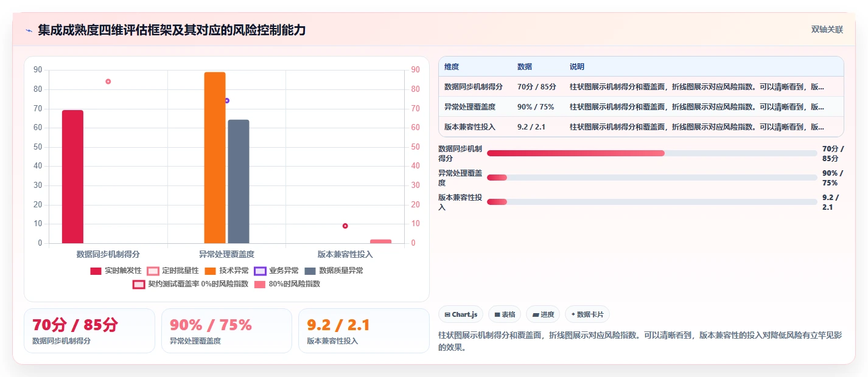Click the 数据同步机制得分 progress bar

coord(652,153)
